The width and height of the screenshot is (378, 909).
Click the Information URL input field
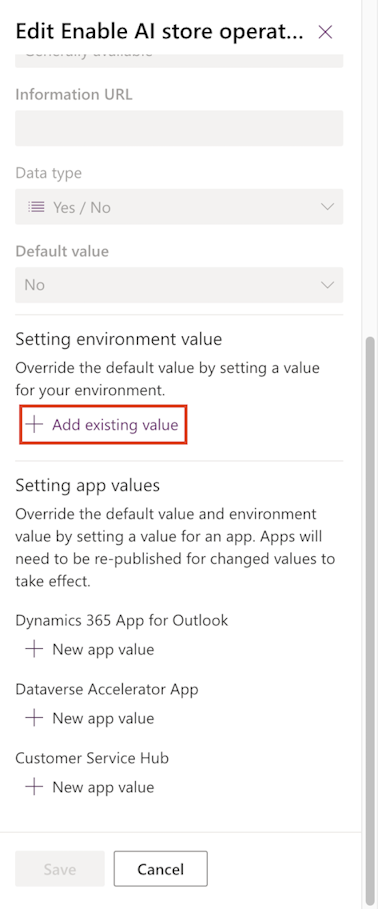pyautogui.click(x=179, y=128)
